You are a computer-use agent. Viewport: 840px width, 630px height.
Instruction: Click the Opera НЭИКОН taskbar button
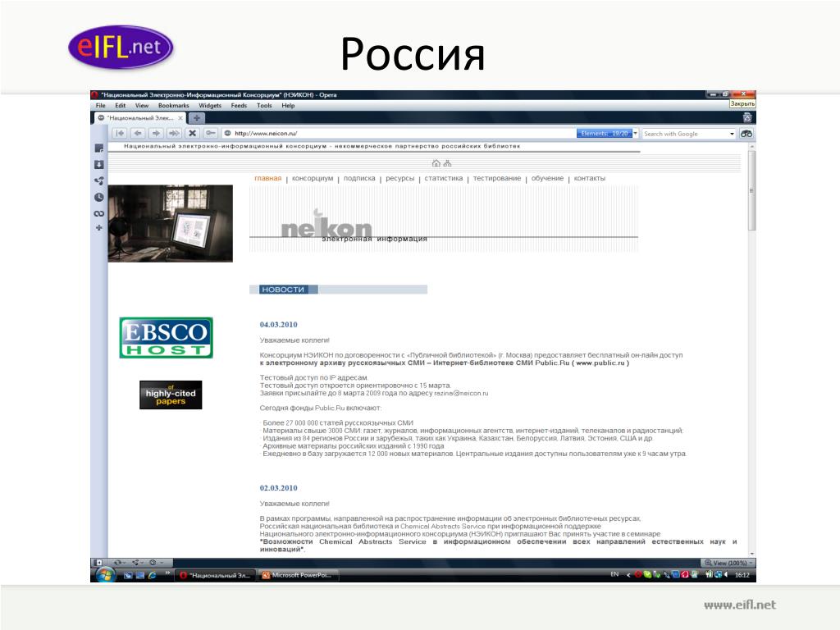[x=215, y=575]
